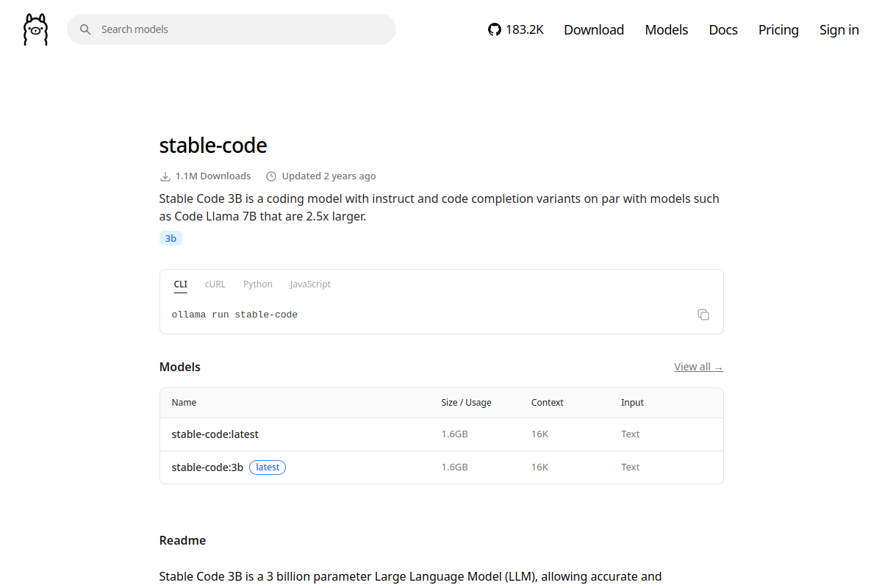The width and height of the screenshot is (882, 588).
Task: Open the stable-code:3b model row
Action: pos(441,467)
